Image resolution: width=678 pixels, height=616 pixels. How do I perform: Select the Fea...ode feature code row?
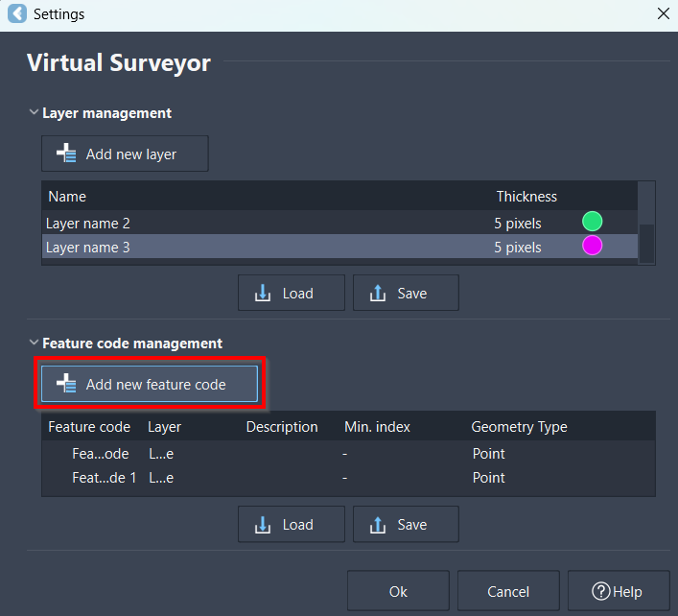[348, 453]
